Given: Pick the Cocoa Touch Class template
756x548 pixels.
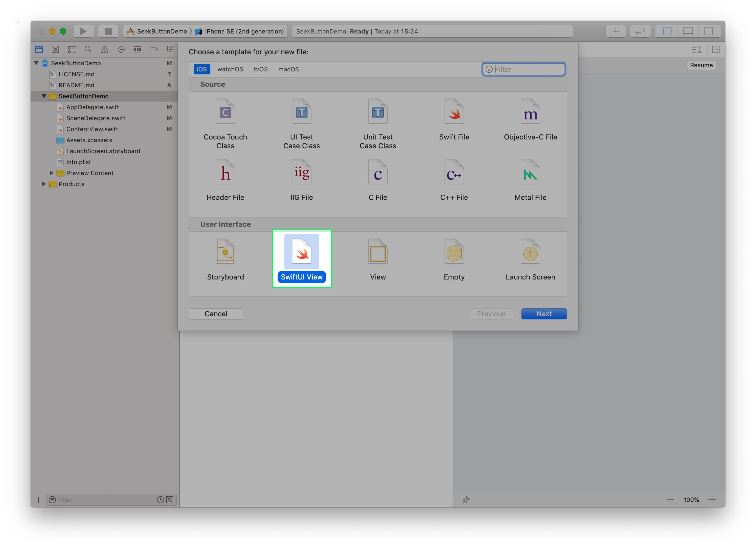Looking at the screenshot, I should point(225,112).
